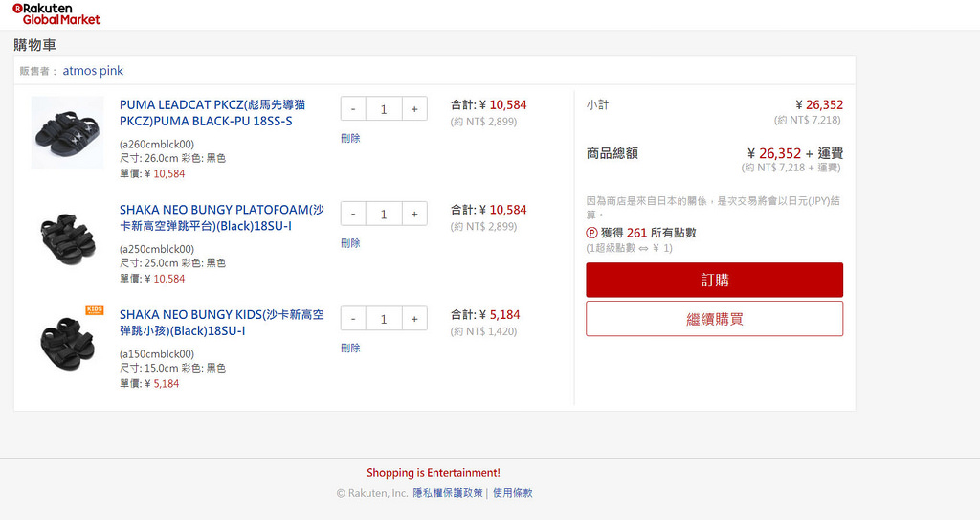980x520 pixels.
Task: Open the Rakuten Global Market logo
Action: point(62,13)
